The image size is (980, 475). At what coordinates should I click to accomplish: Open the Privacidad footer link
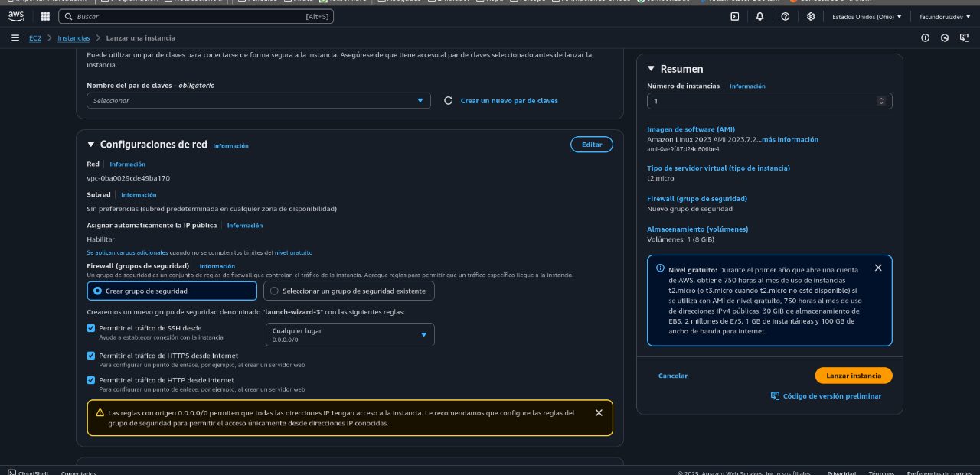(841, 473)
